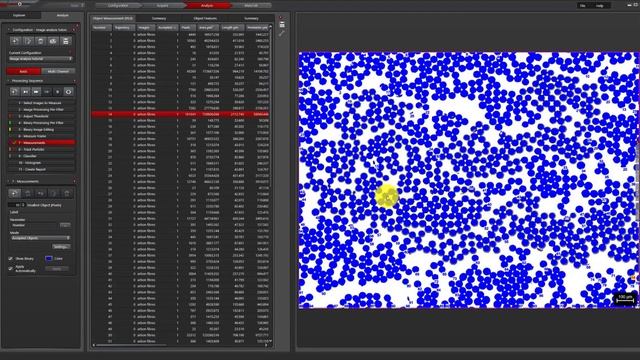Click the step-forward icon in Processing Sequence
Image resolution: width=640 pixels, height=360 pixels.
(25, 92)
